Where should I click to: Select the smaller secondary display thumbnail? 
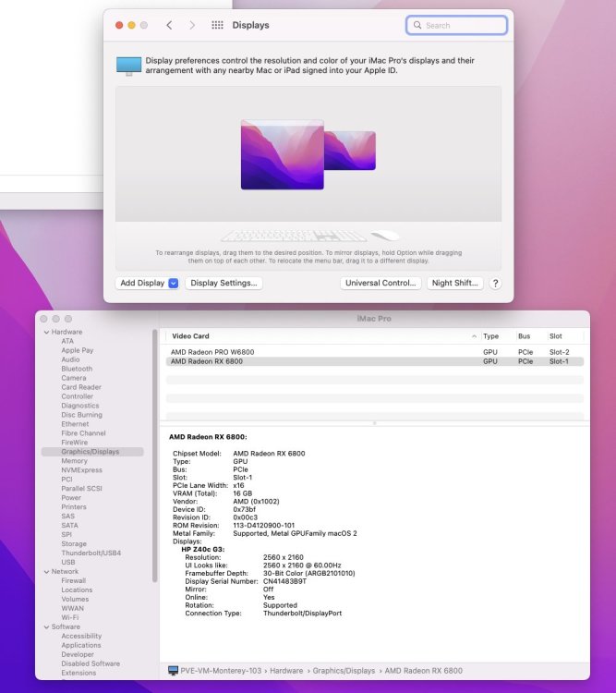pos(350,151)
